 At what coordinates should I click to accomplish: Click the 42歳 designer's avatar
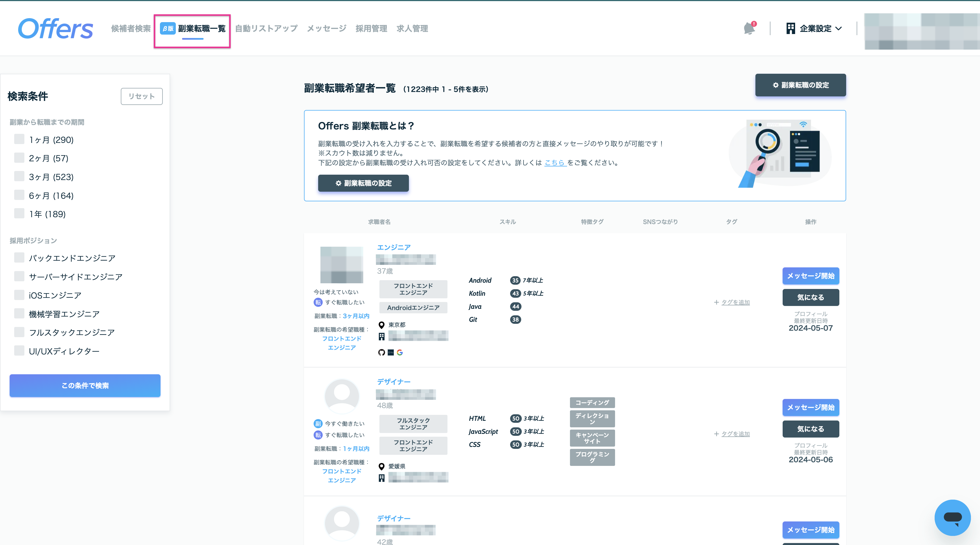point(342,523)
